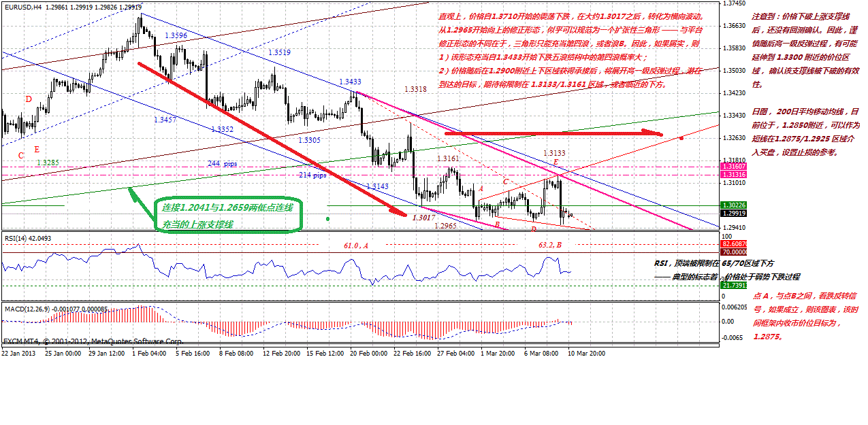
Task: Click the 1.3305 price label
Action: click(x=310, y=139)
